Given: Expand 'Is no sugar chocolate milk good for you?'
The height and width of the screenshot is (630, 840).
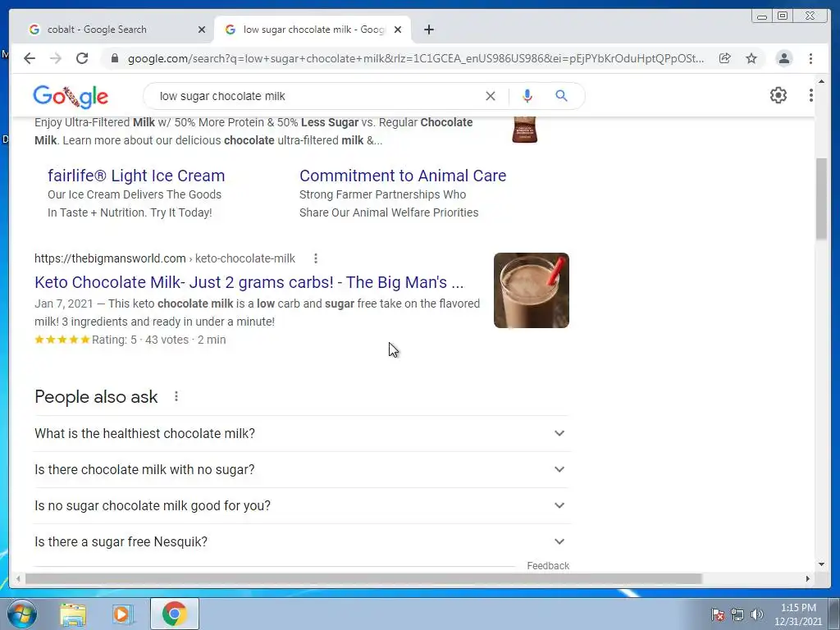Looking at the screenshot, I should click(302, 505).
